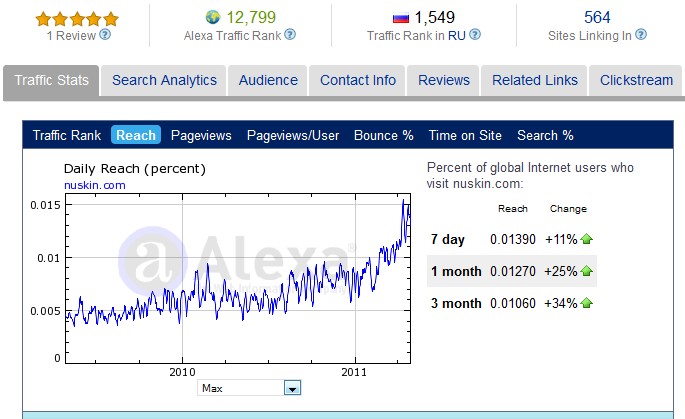Click the green up arrow for 3 month
This screenshot has width=685, height=419.
tap(587, 303)
